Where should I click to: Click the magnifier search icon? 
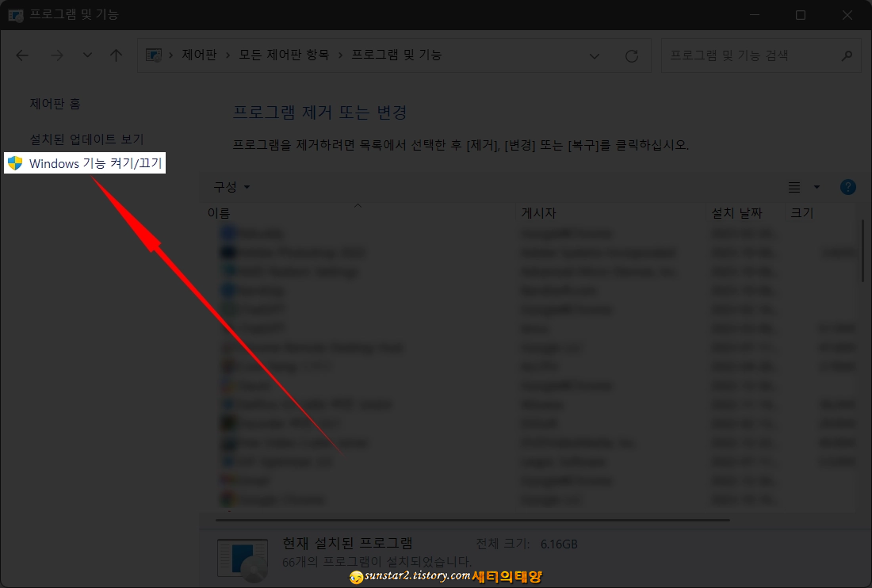[x=847, y=55]
